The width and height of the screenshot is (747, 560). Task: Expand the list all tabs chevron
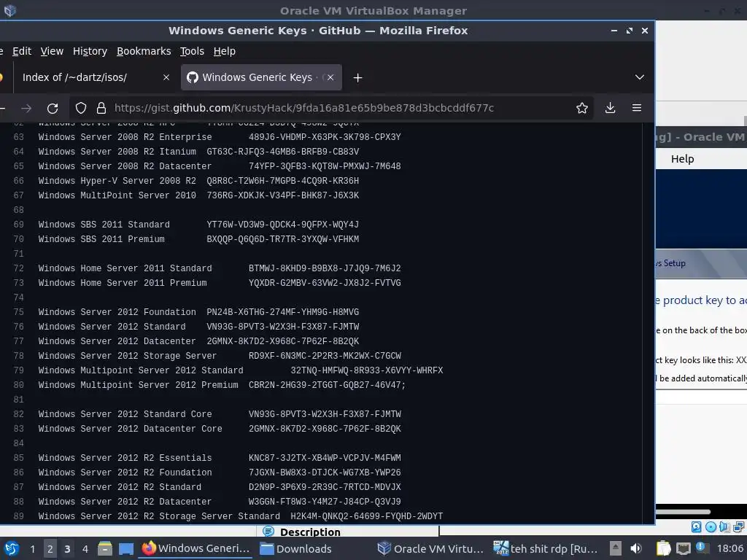click(639, 77)
